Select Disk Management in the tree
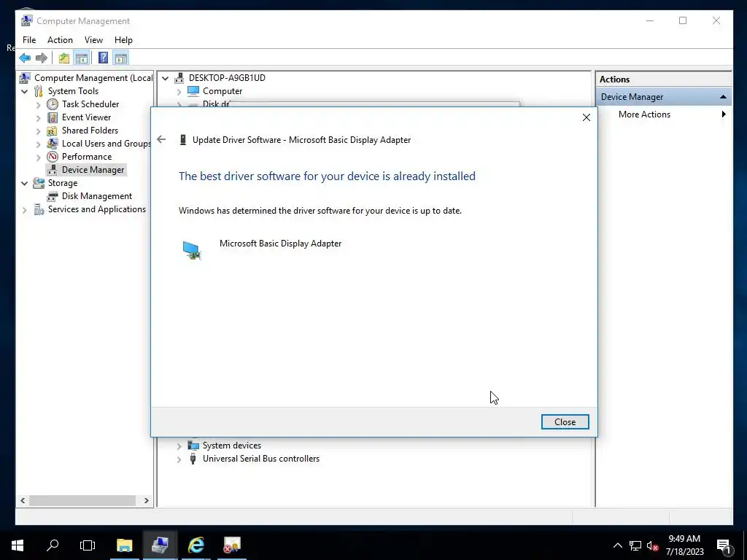The image size is (747, 560). pyautogui.click(x=97, y=196)
